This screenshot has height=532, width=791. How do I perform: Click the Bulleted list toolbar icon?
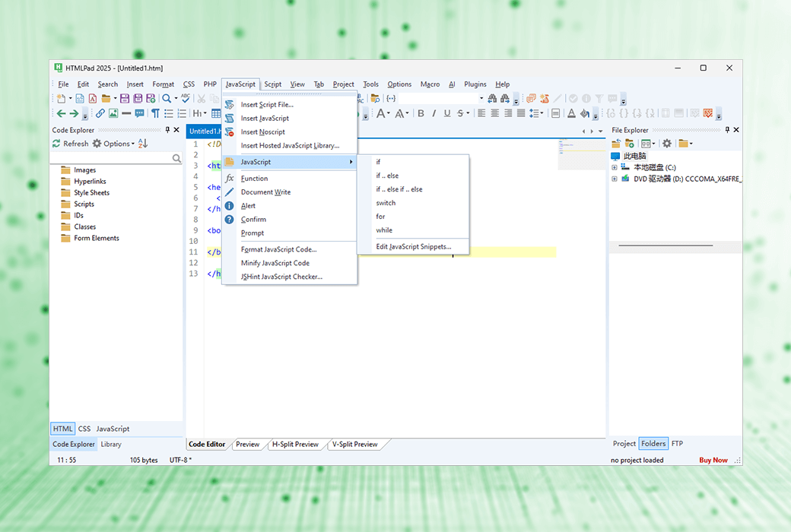(169, 113)
